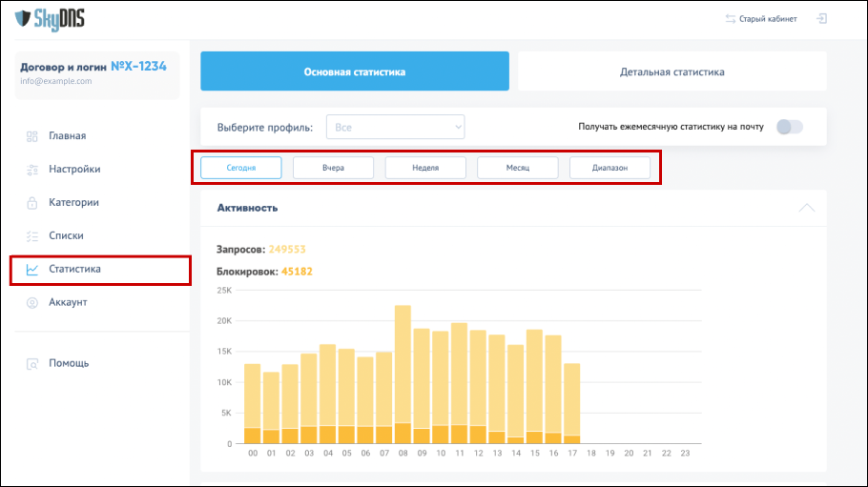Switch to Детальная статистика tab
The width and height of the screenshot is (868, 487).
672,71
